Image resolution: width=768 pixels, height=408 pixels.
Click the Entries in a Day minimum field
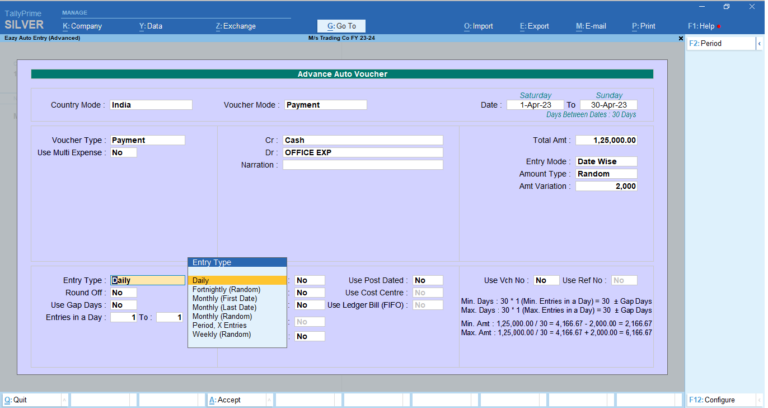[123, 317]
